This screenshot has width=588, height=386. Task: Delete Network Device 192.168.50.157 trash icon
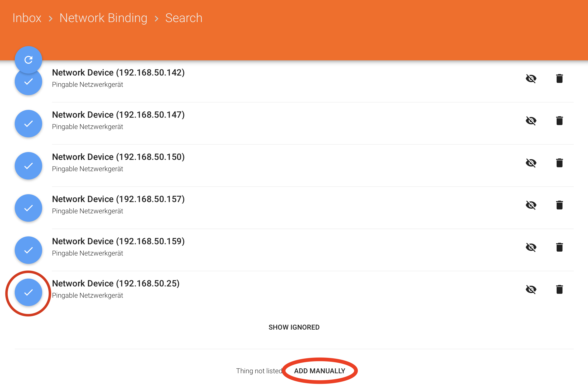[x=560, y=205]
